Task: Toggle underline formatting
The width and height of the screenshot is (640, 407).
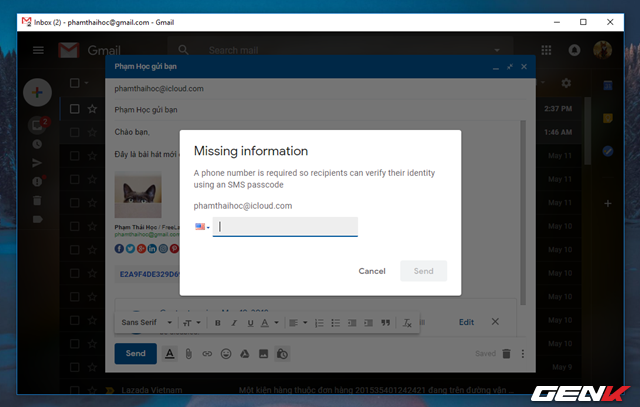Action: pyautogui.click(x=250, y=323)
